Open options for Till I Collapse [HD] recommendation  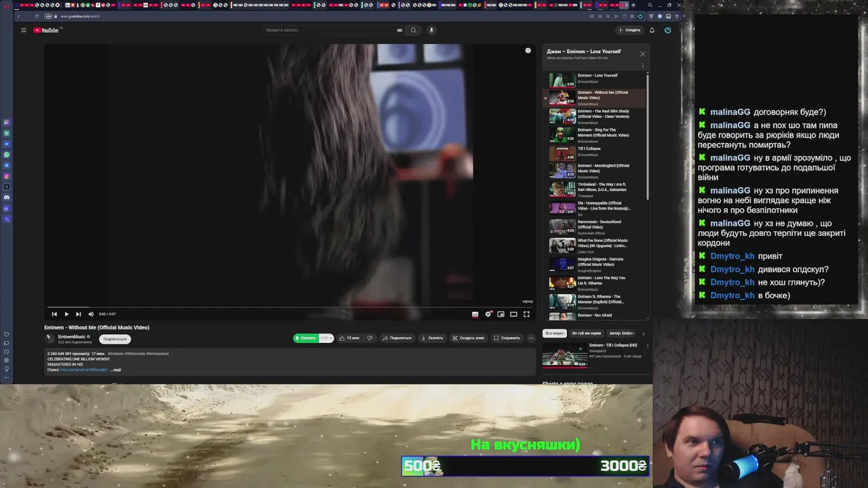(647, 346)
